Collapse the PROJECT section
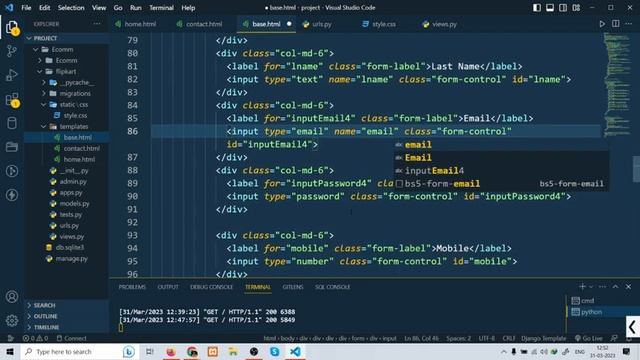640x360 pixels. point(29,38)
